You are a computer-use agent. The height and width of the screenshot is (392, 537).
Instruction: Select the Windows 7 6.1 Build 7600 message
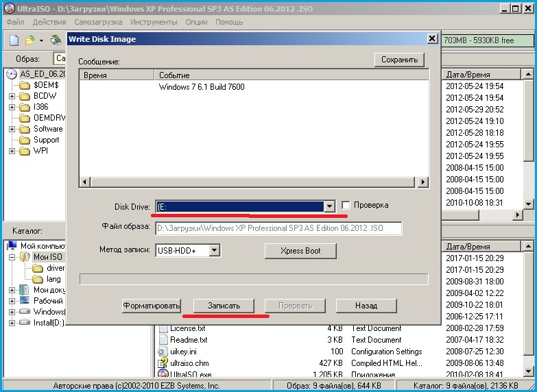pyautogui.click(x=202, y=87)
